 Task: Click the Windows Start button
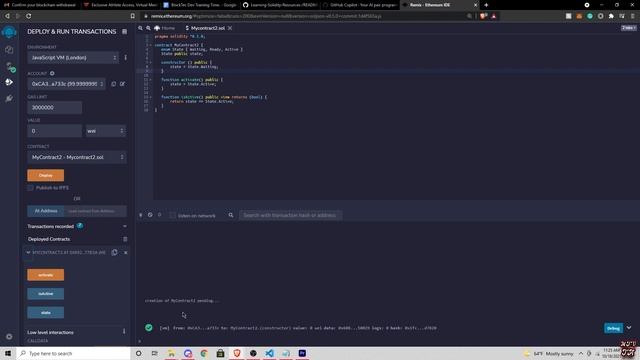coord(8,353)
